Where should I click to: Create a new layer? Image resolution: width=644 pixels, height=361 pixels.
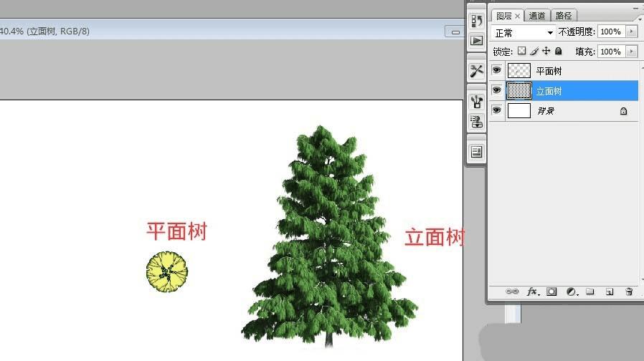[x=610, y=292]
